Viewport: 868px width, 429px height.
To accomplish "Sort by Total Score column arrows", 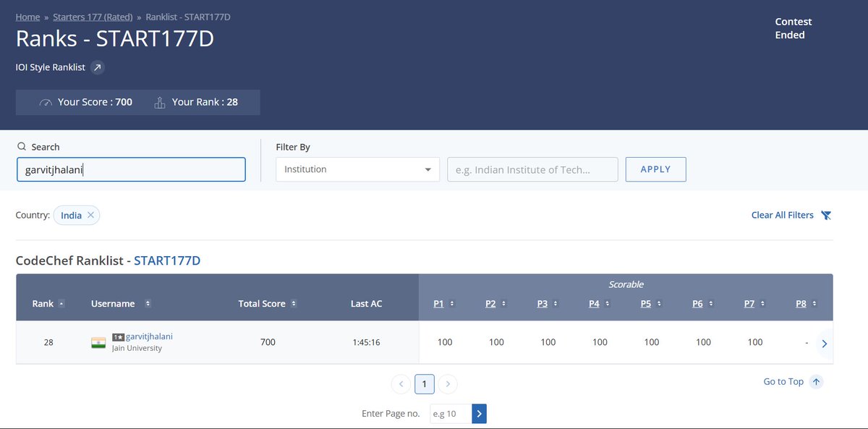I will point(294,304).
